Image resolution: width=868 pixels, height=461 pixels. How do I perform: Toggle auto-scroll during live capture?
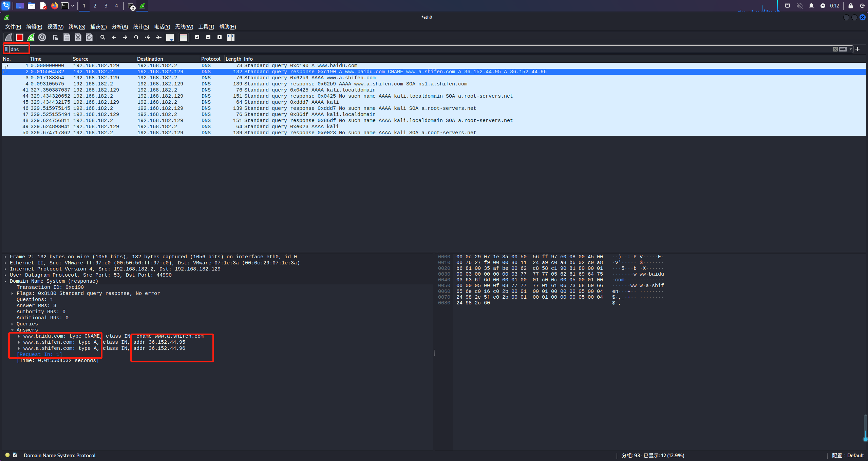[170, 37]
